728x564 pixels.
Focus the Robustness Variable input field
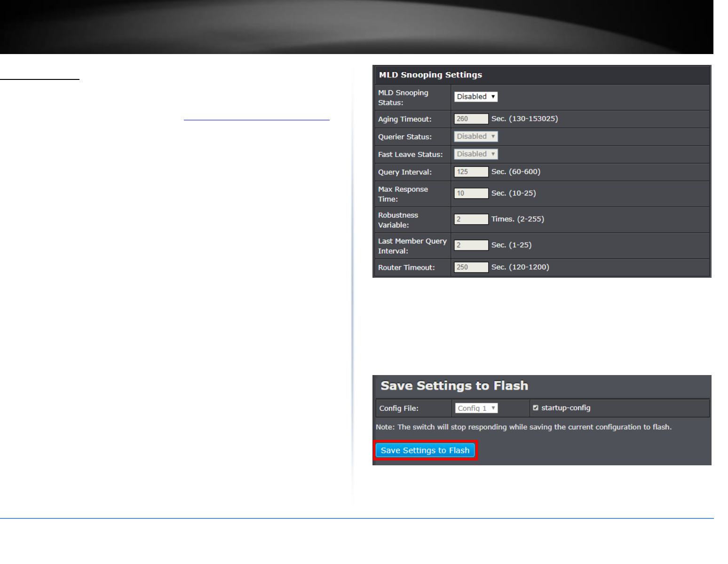pos(471,219)
